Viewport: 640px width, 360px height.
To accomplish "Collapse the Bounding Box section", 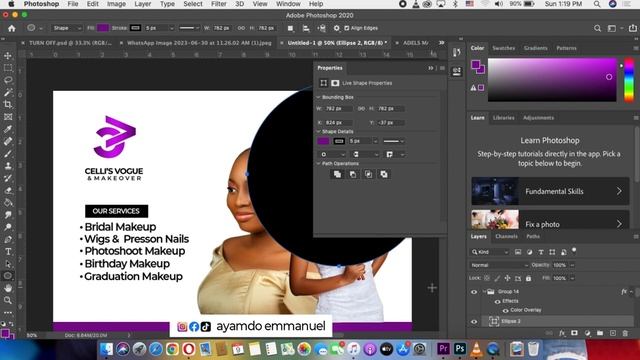I will [319, 97].
